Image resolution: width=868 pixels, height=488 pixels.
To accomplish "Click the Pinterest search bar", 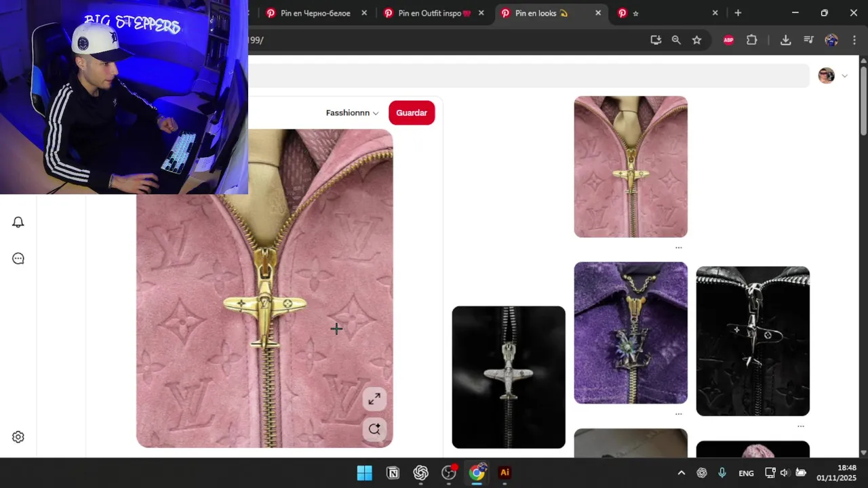I will tap(529, 76).
